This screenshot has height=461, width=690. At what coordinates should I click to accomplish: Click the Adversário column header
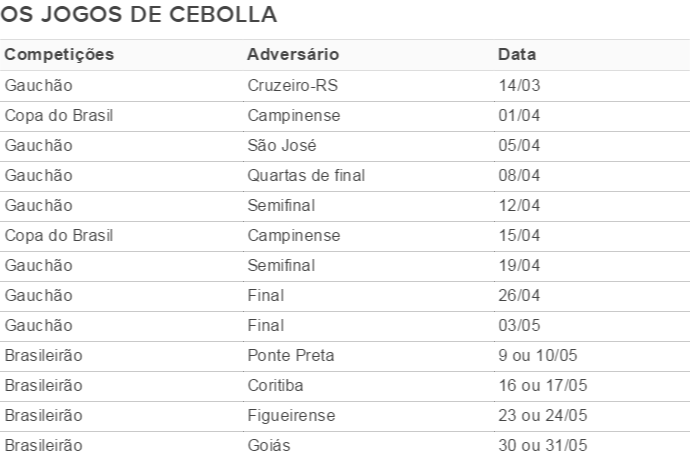293,55
